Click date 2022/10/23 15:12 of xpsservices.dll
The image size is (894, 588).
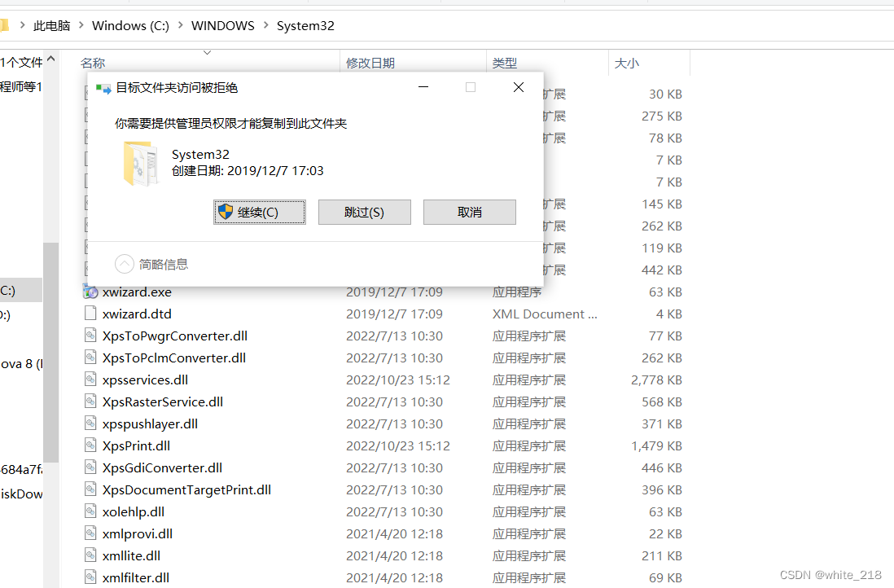click(x=398, y=380)
